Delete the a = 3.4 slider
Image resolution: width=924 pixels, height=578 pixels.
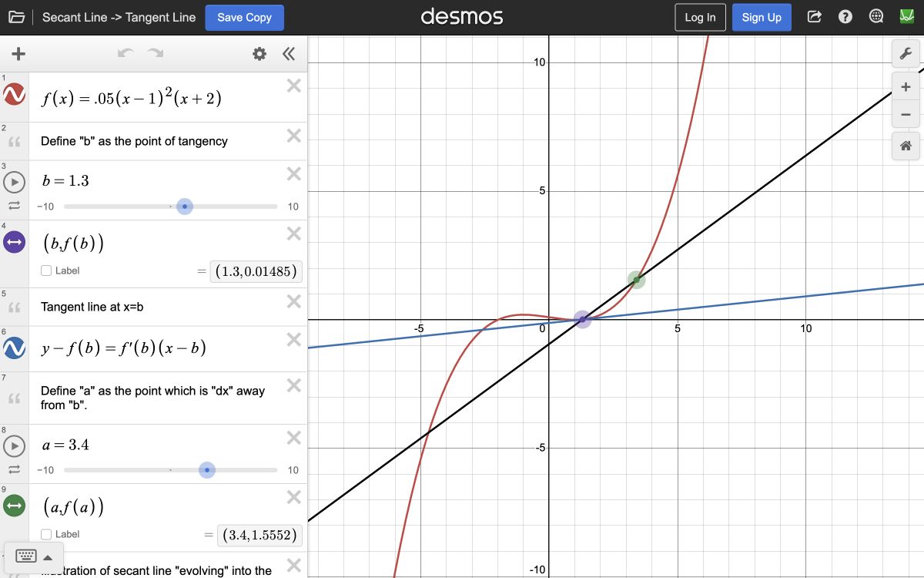[293, 438]
